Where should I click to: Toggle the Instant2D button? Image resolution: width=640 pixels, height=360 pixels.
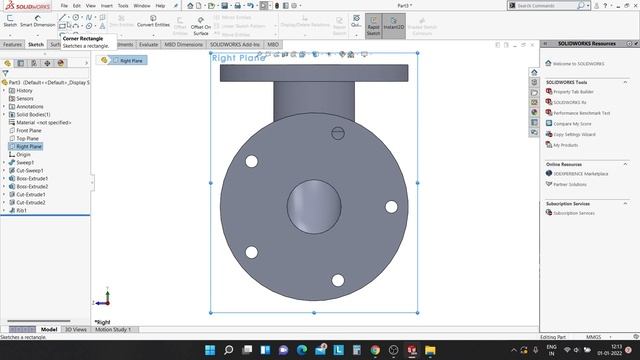click(393, 26)
